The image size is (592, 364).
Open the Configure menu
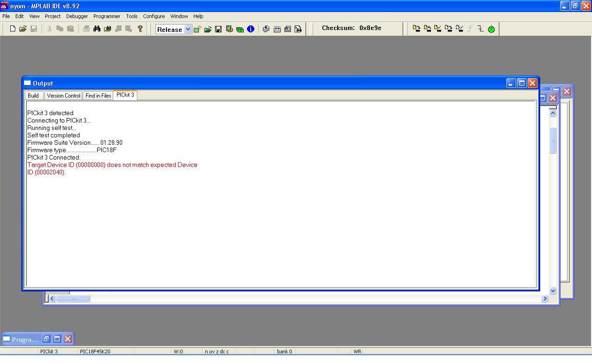click(154, 16)
